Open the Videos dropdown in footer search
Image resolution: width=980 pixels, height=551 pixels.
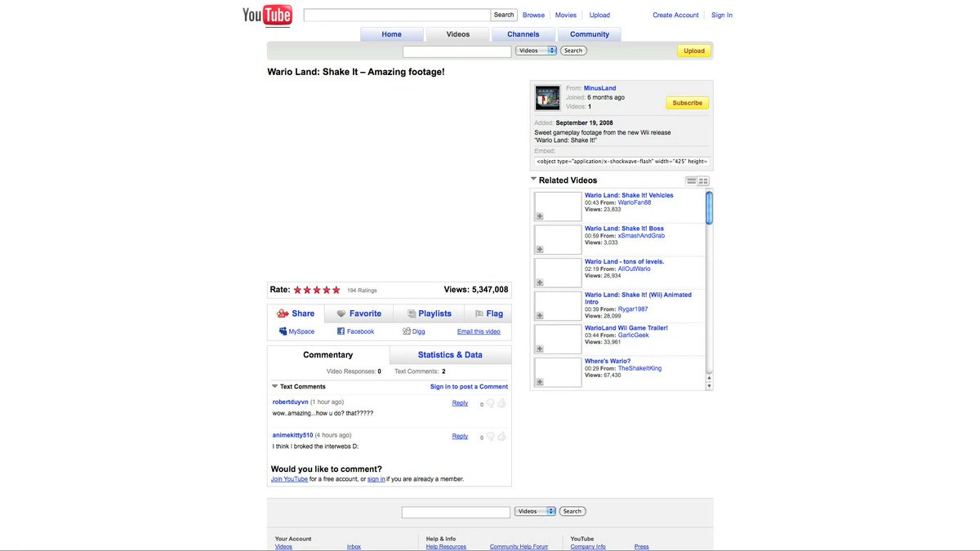[535, 511]
